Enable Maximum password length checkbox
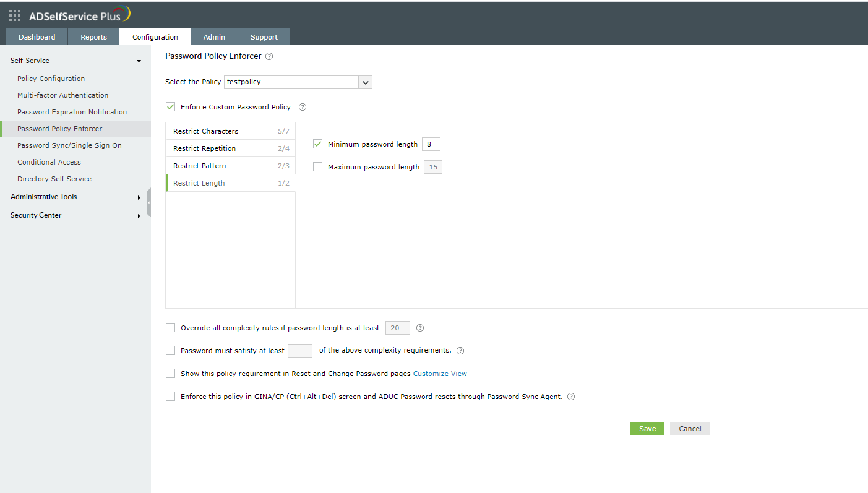This screenshot has height=493, width=868. [x=318, y=167]
